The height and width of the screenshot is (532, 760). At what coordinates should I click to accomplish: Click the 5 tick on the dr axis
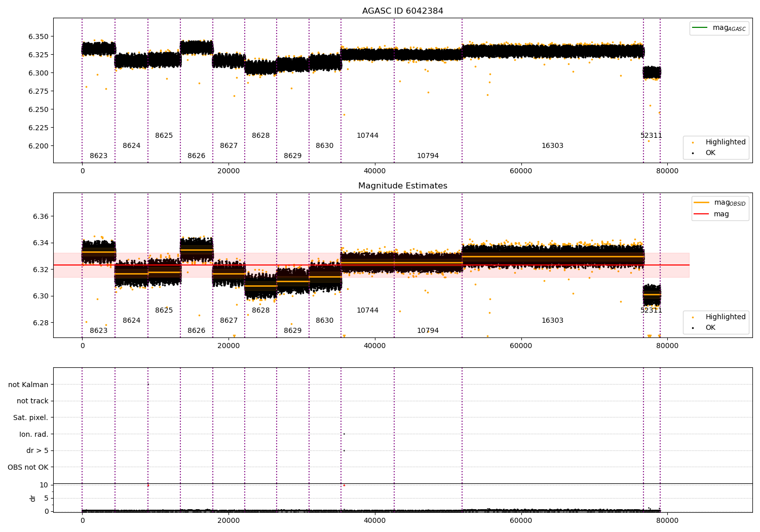(46, 499)
